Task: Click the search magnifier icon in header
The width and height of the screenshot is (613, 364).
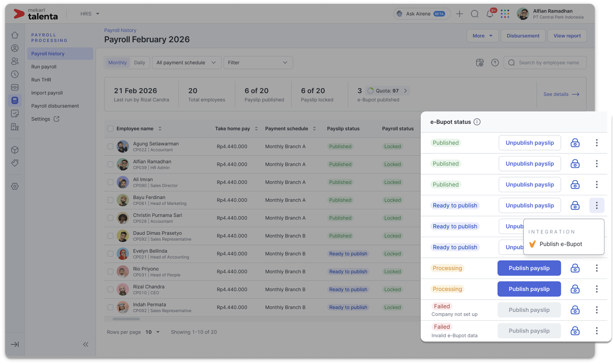Action: coord(475,14)
